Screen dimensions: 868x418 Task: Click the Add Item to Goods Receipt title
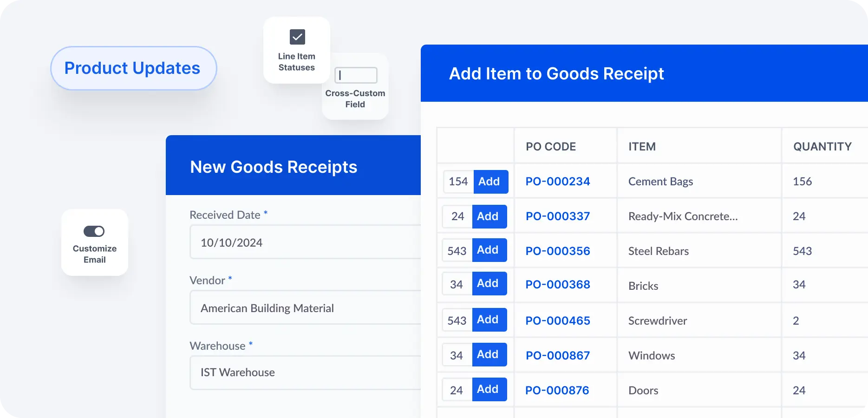556,74
